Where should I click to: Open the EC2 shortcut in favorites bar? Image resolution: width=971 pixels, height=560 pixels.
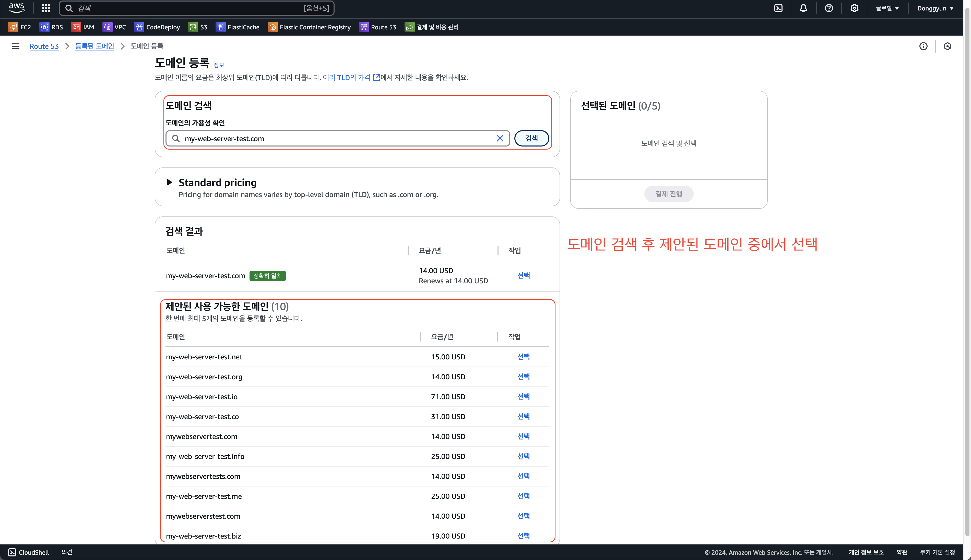point(20,27)
